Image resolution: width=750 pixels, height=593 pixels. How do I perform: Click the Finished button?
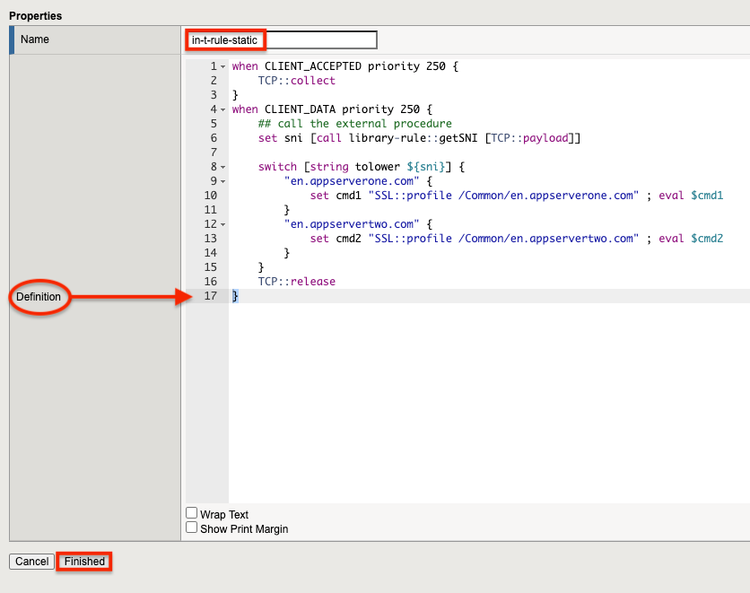coord(84,561)
